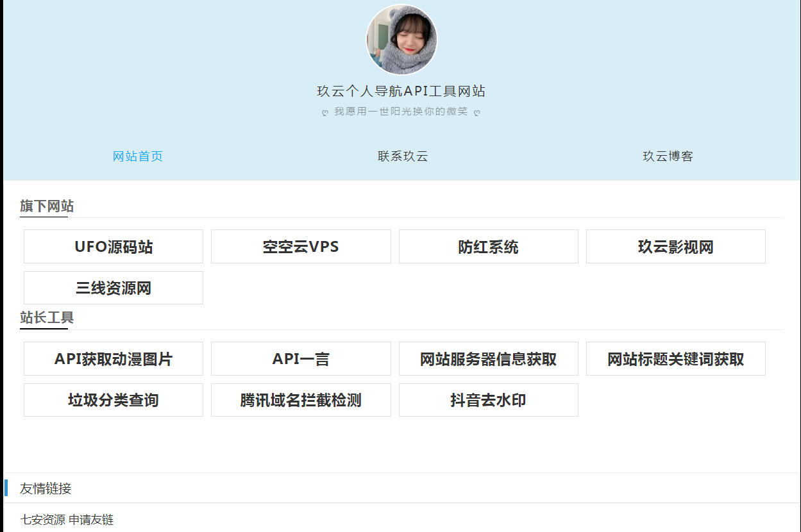Open the 玖云博客 tab

668,156
